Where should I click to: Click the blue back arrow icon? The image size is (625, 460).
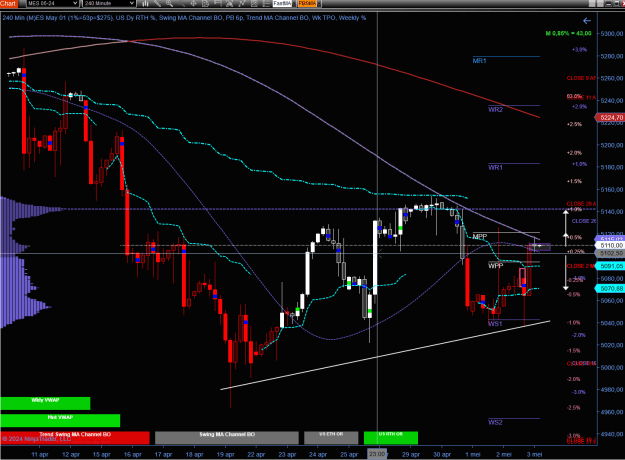pos(587,21)
